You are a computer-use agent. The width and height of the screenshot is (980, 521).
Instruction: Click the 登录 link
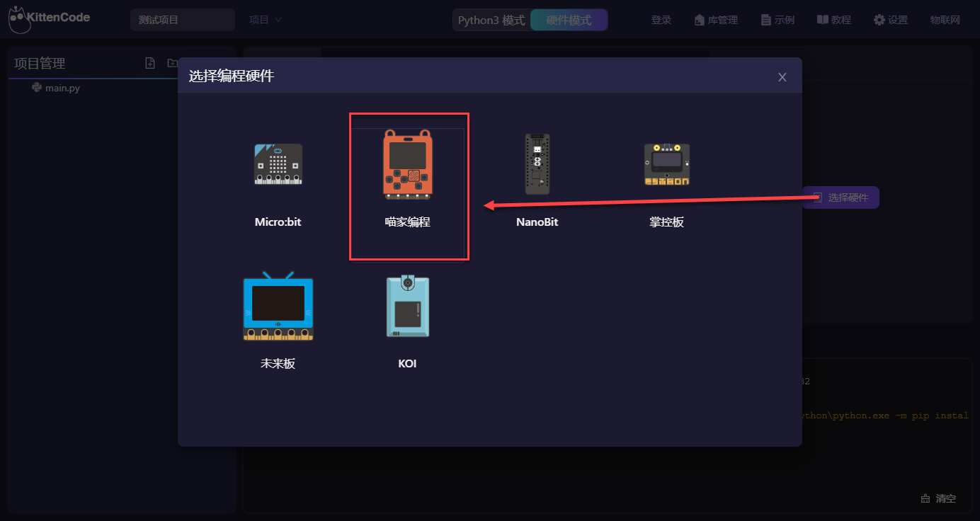[x=661, y=20]
